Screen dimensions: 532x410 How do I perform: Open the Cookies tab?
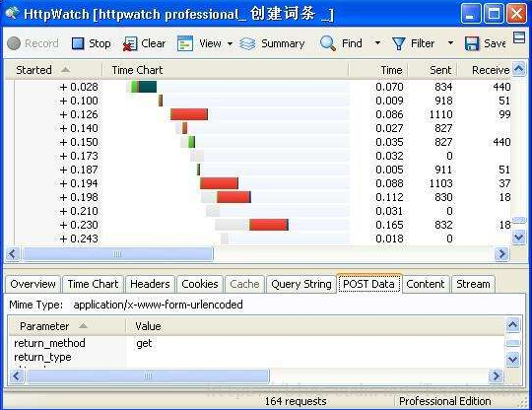[x=200, y=284]
